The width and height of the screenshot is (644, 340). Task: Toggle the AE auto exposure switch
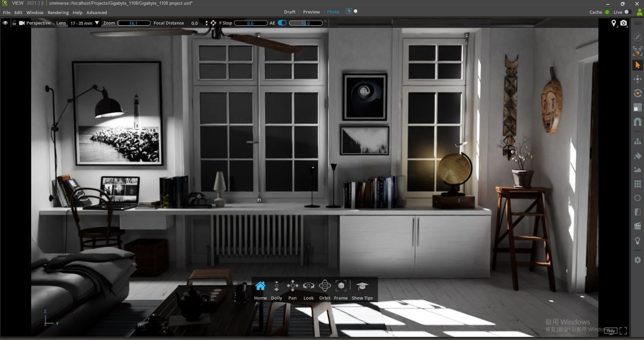pos(282,23)
